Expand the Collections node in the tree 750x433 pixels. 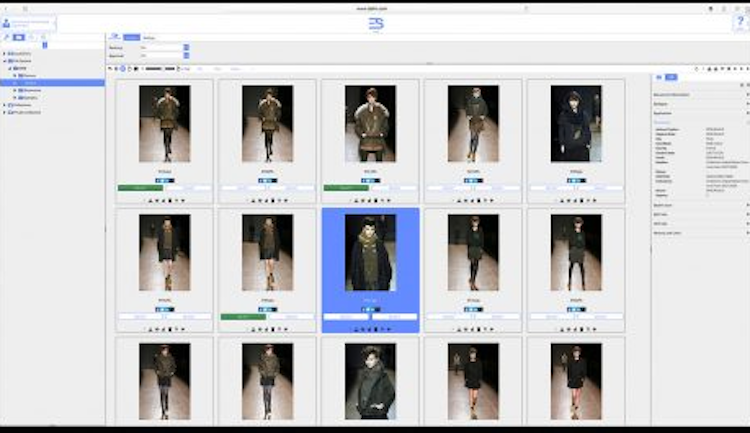click(x=4, y=105)
